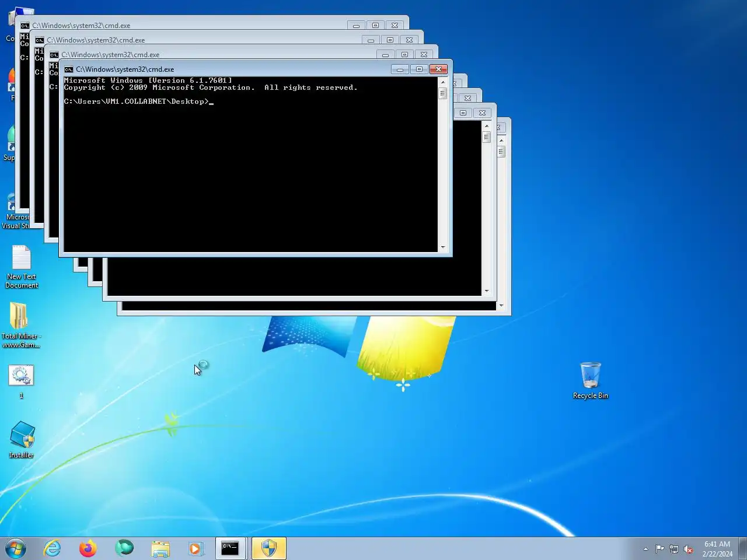Select the Total Miner folder icon

[21, 325]
